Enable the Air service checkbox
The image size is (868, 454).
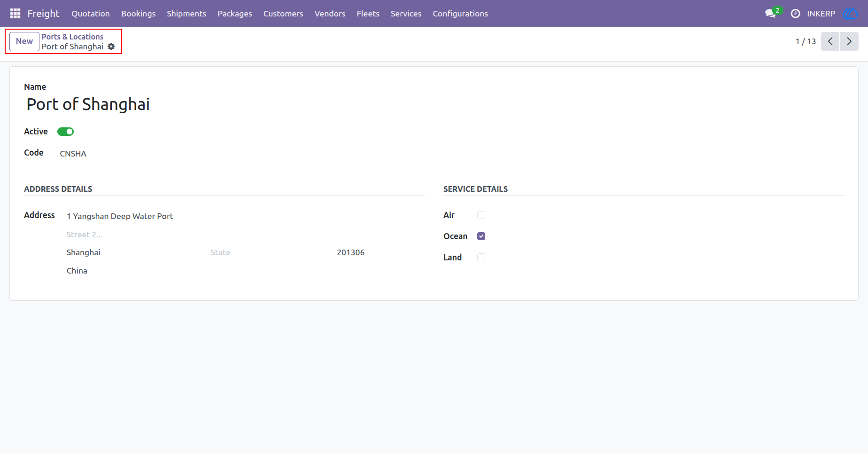[481, 215]
